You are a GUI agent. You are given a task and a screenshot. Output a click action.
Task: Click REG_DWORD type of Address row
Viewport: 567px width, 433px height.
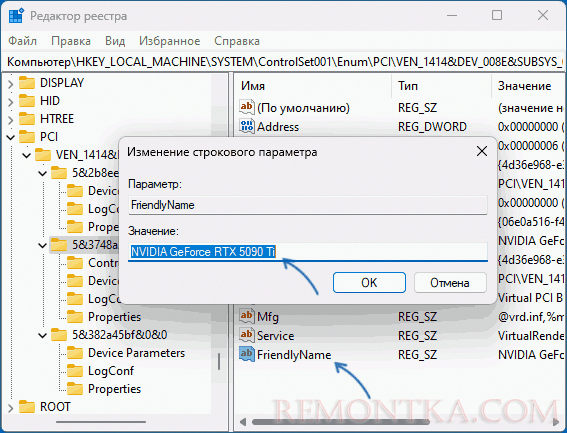[432, 127]
